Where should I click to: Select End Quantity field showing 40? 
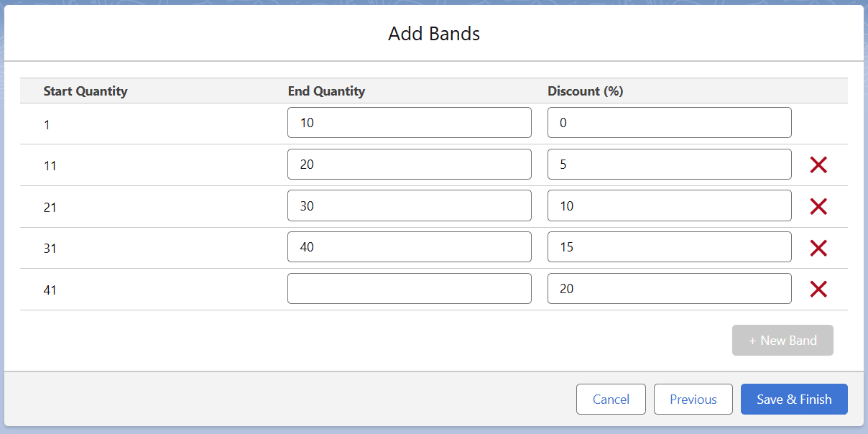[x=409, y=247]
